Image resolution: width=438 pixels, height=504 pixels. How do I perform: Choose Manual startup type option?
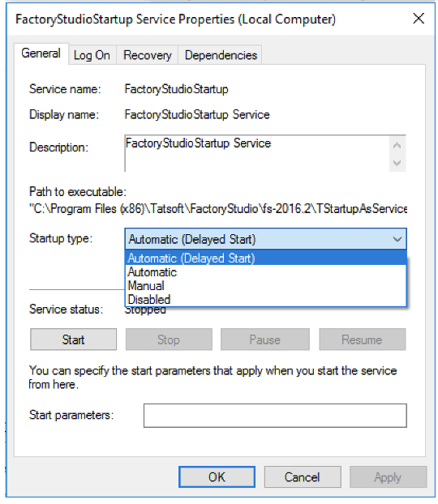click(265, 286)
